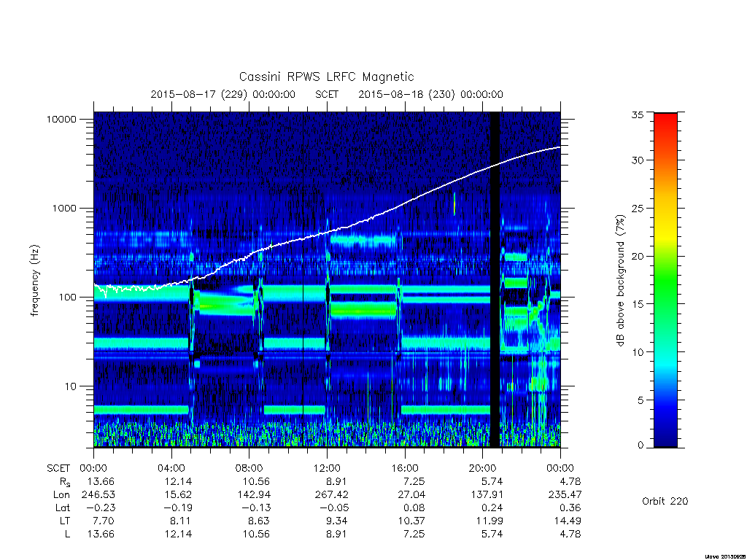This screenshot has width=747, height=560.
Task: Select the 04:00 time tick label
Action: 171,469
